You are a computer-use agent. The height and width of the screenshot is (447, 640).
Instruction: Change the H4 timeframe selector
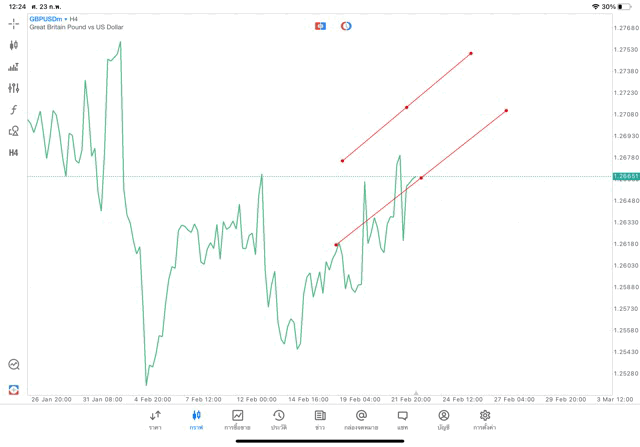pos(14,153)
